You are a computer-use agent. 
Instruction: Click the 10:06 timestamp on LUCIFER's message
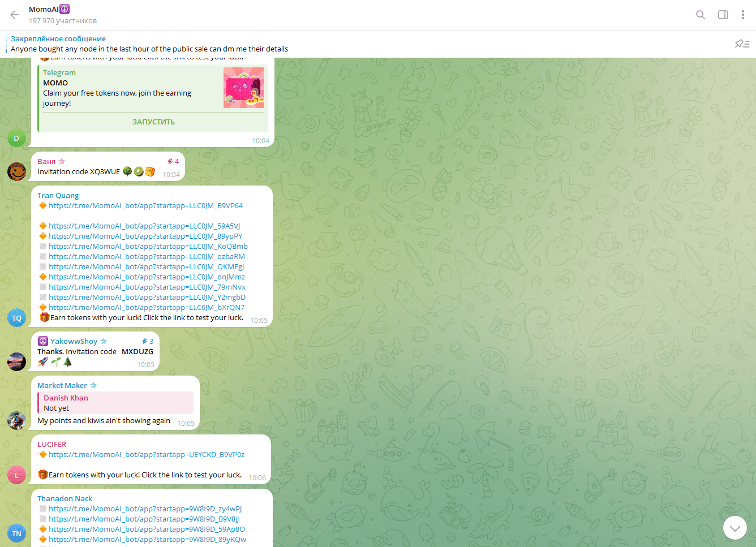point(257,477)
